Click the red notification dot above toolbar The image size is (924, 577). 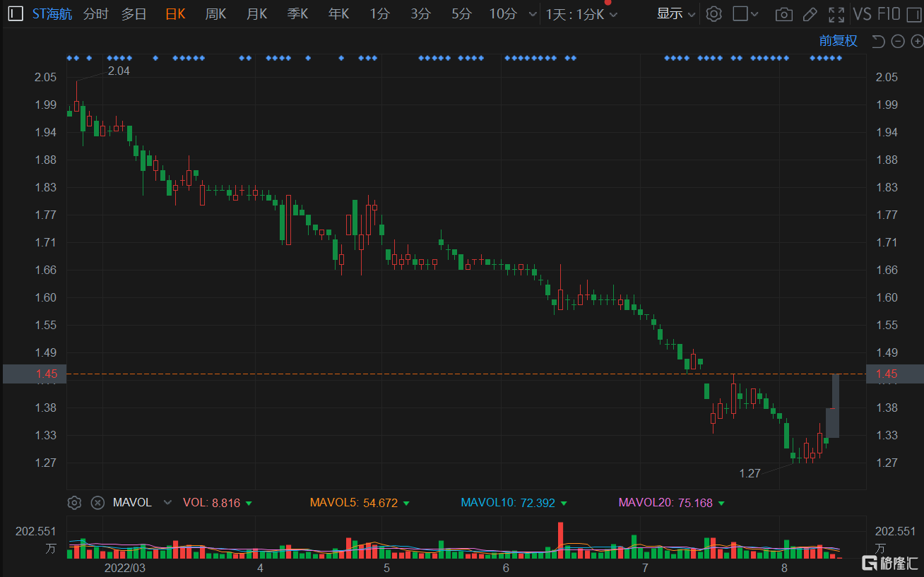point(608,2)
